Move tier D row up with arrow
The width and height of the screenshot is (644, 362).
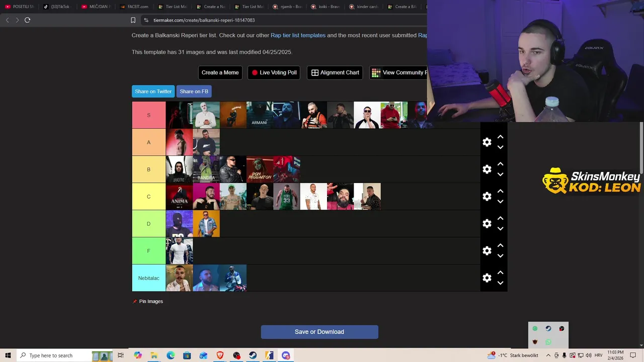click(x=500, y=218)
